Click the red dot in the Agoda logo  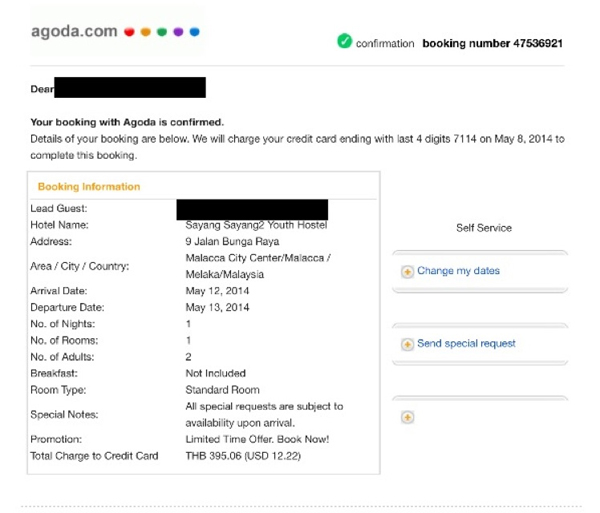[x=129, y=32]
